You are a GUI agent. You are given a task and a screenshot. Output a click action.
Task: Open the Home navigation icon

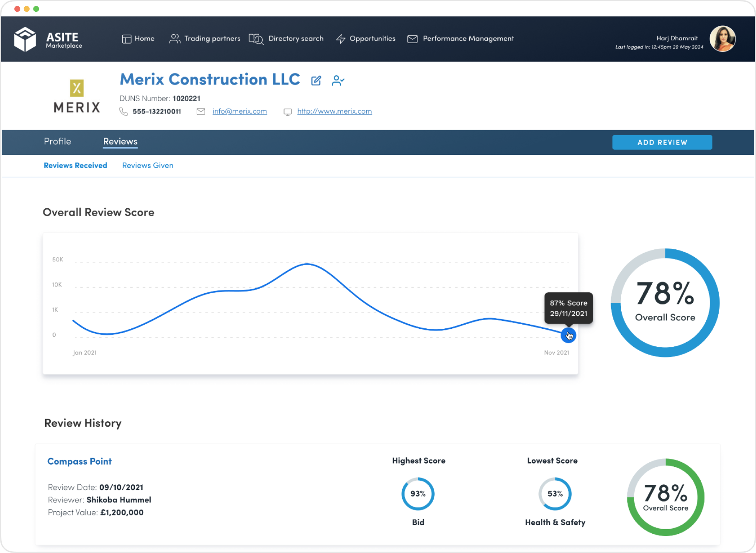pyautogui.click(x=126, y=38)
